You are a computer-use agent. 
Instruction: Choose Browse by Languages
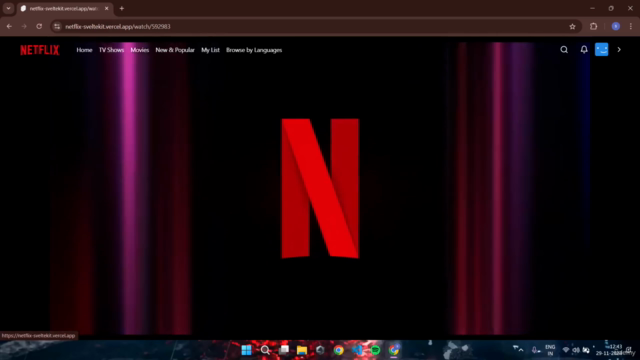[254, 50]
